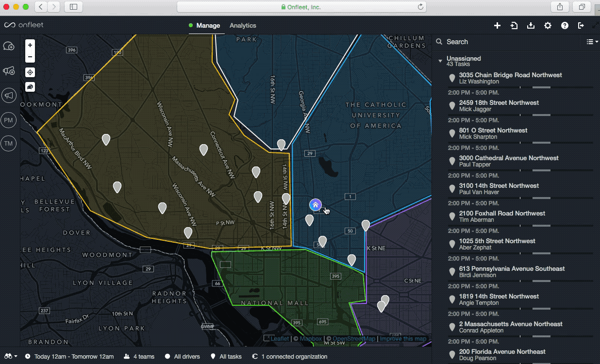Click the download export icon
600x364 pixels.
point(531,26)
